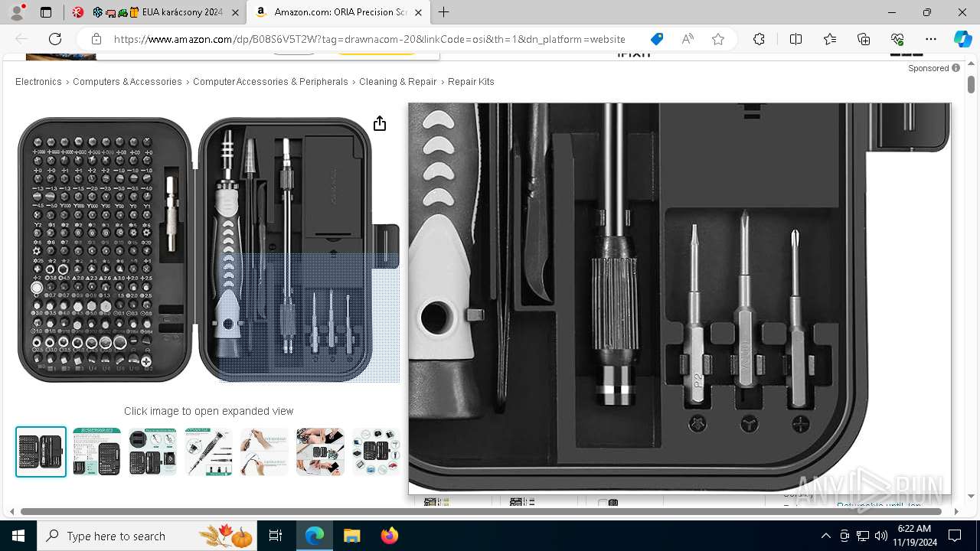Select the first product thumbnail

41,452
